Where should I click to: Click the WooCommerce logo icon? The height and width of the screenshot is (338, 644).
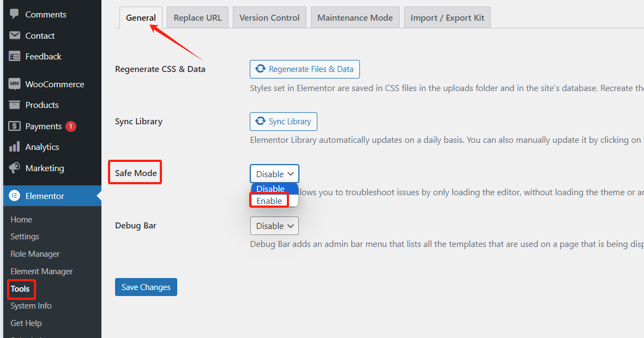tap(15, 83)
